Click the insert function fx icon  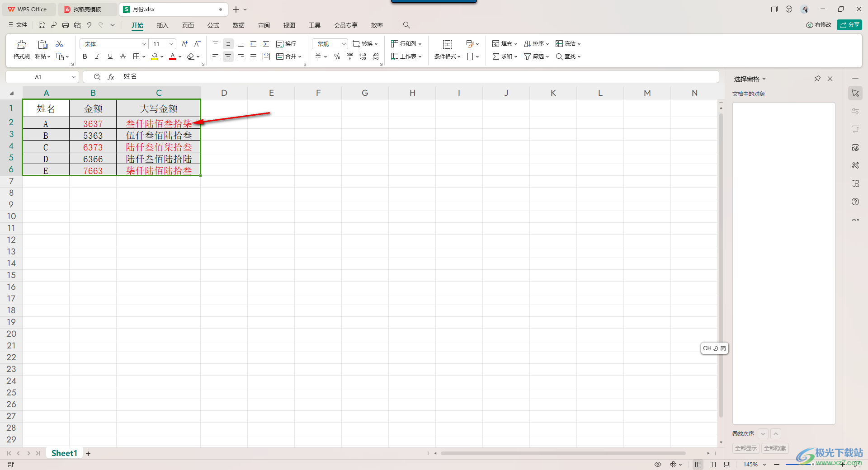point(111,77)
